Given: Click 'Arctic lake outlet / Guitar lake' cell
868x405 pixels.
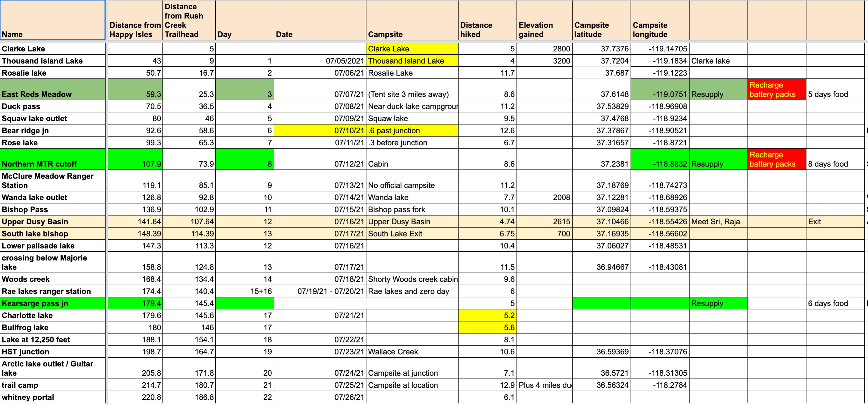Looking at the screenshot, I should click(x=53, y=368).
